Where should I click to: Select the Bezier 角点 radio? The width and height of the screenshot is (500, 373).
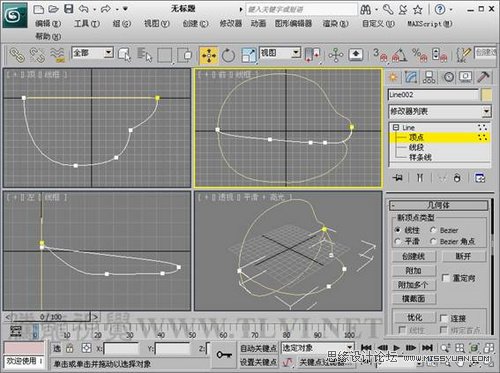433,241
